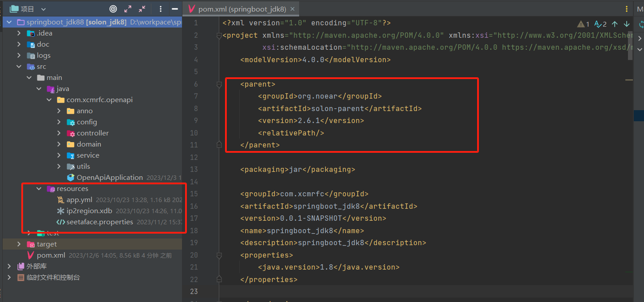Hide the project panel with minimize dash
This screenshot has width=644, height=302.
pyautogui.click(x=175, y=9)
